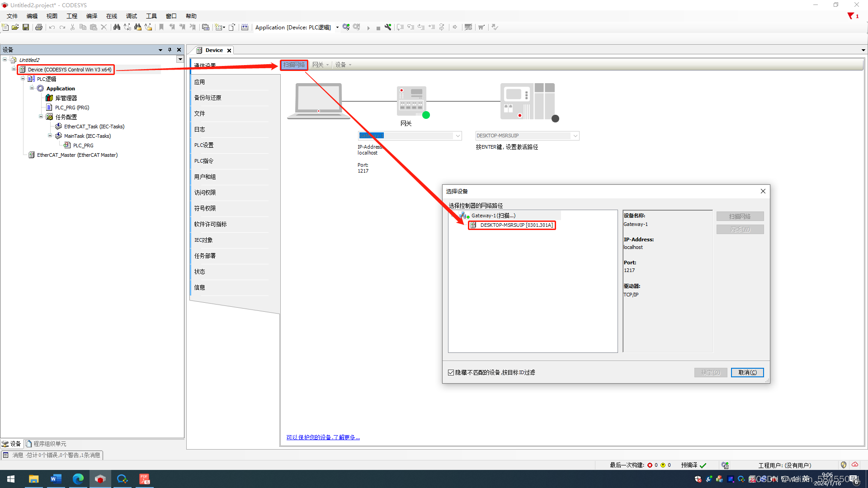Click the Print toolbar icon

pyautogui.click(x=39, y=27)
